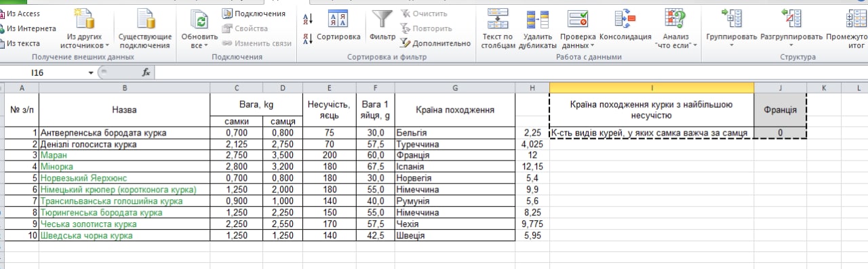Click 'Группировать' icon
Screen dimensions: 868x269
pyautogui.click(x=731, y=19)
